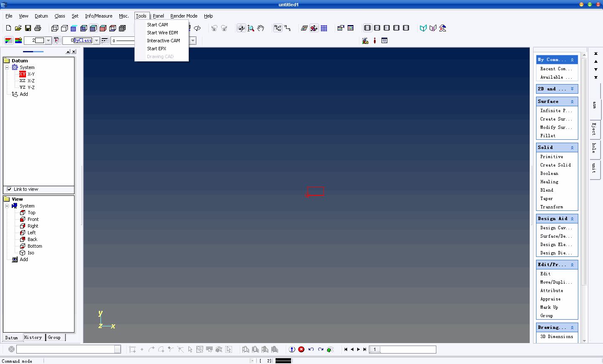Click the 3D XYZ axis icon
The height and width of the screenshot is (364, 603).
coord(278,28)
